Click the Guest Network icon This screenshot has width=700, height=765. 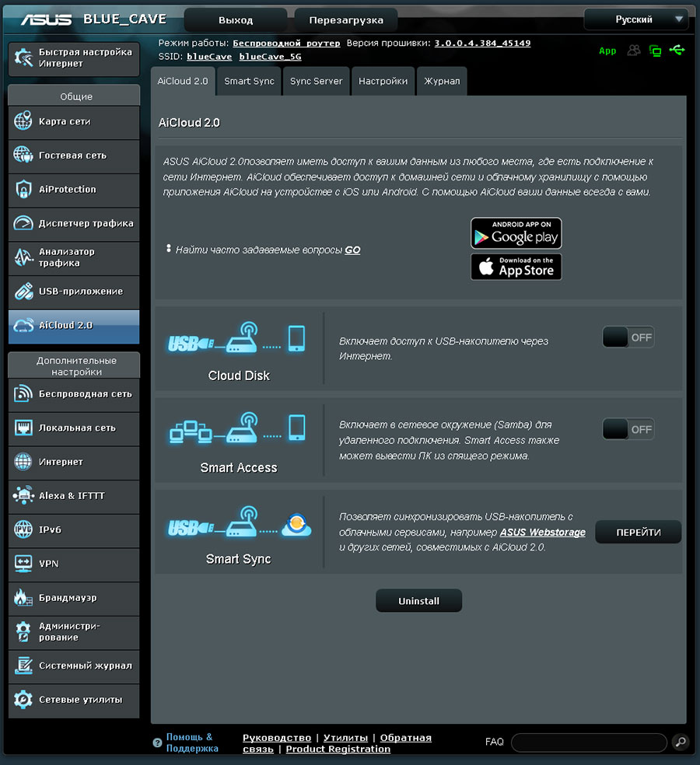coord(23,155)
